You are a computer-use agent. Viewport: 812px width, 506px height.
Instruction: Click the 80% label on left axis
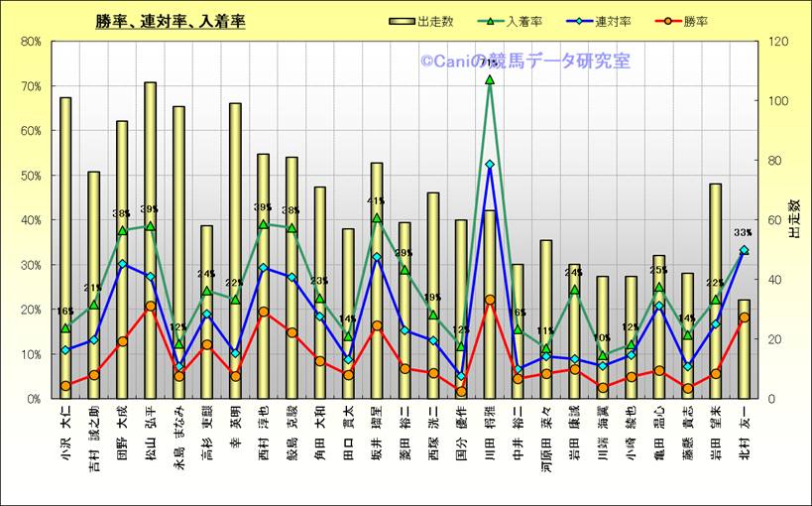pyautogui.click(x=29, y=42)
